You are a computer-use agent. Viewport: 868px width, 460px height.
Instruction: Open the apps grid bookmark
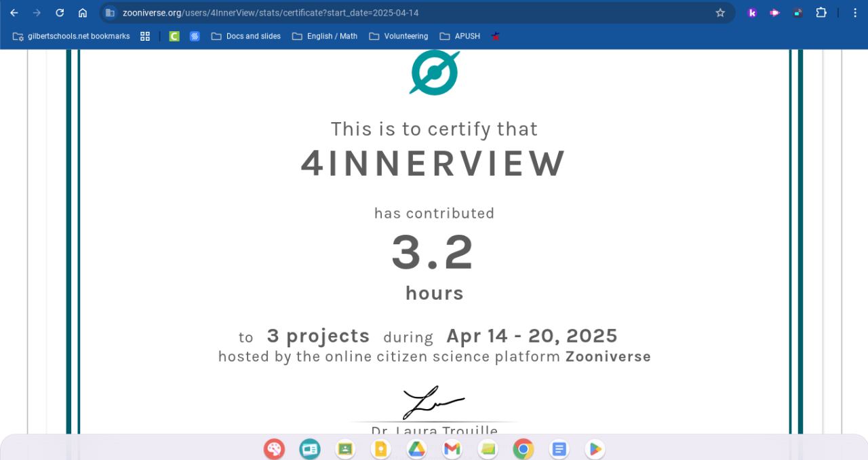(x=145, y=36)
